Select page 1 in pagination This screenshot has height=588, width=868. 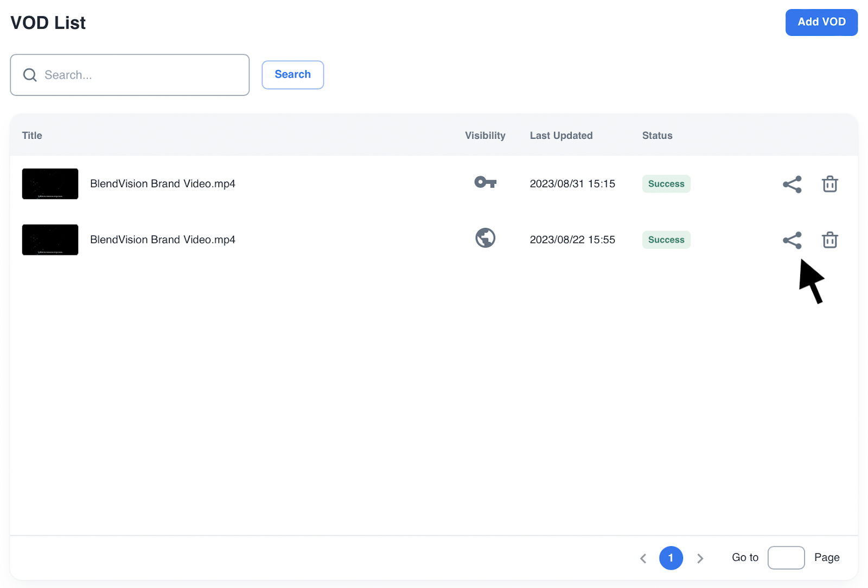(x=671, y=558)
